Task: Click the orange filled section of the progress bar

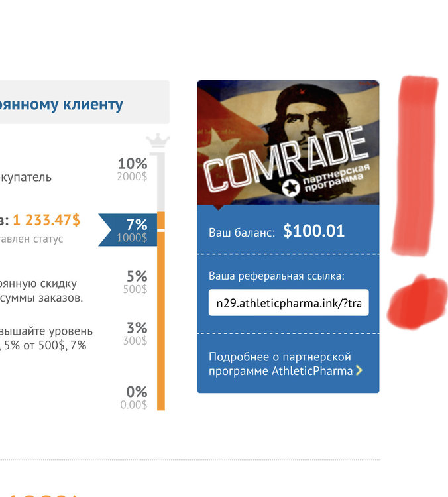Action: pos(161,318)
